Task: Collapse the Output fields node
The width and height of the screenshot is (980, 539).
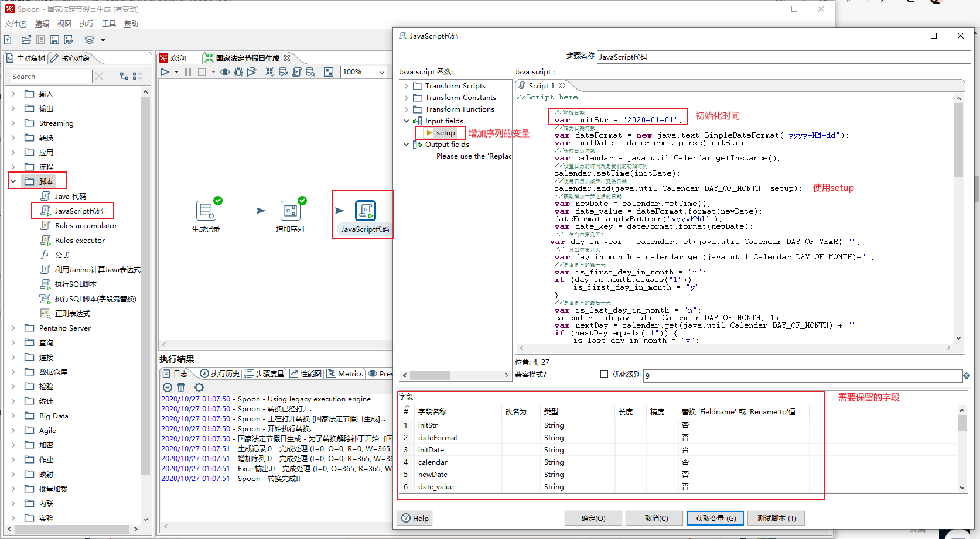Action: coord(407,145)
